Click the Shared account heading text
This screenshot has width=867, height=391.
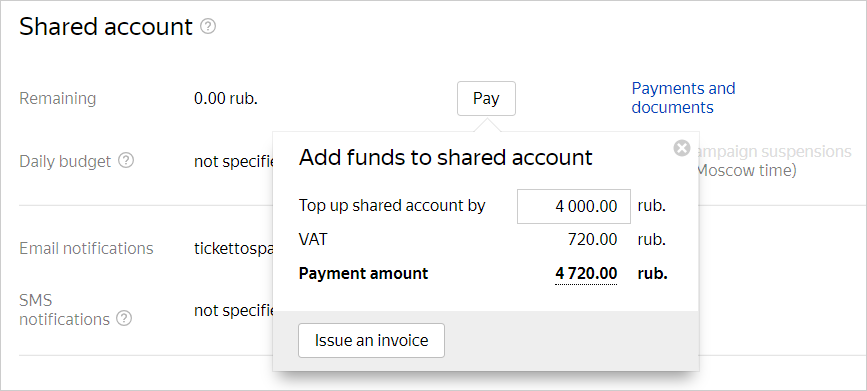point(106,27)
